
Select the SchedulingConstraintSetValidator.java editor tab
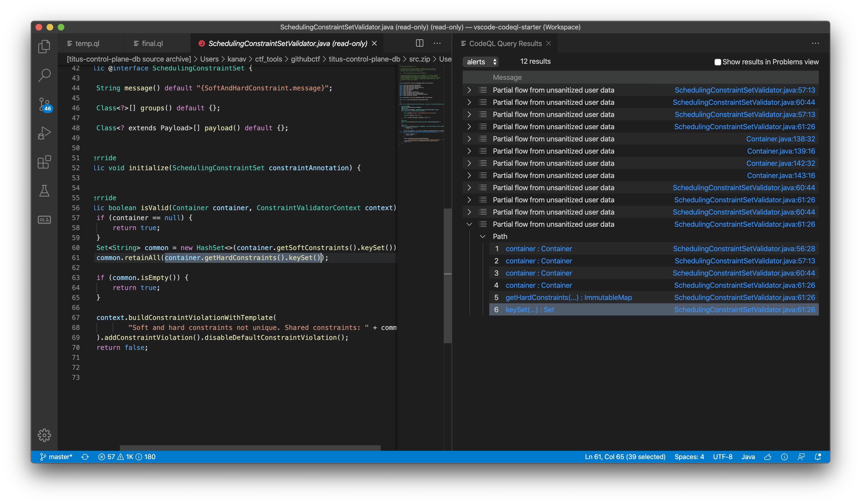tap(287, 43)
